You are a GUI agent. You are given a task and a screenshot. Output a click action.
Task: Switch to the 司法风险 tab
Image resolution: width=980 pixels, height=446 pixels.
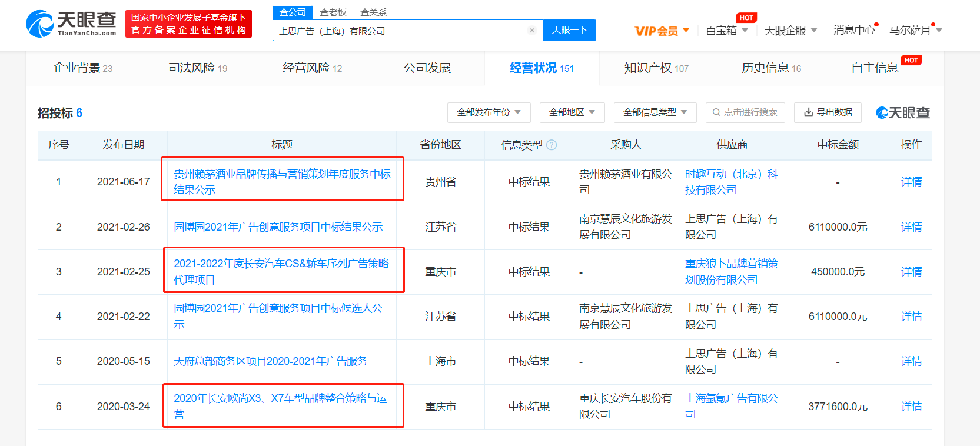(x=197, y=68)
